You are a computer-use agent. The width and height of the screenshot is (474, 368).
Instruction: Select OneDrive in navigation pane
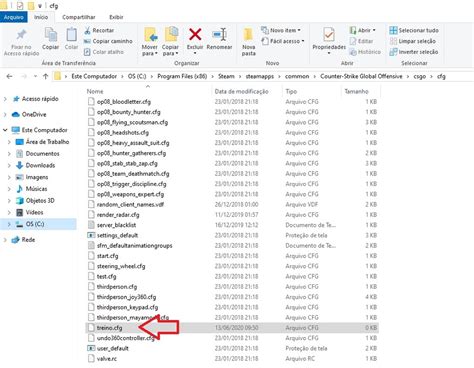(34, 114)
